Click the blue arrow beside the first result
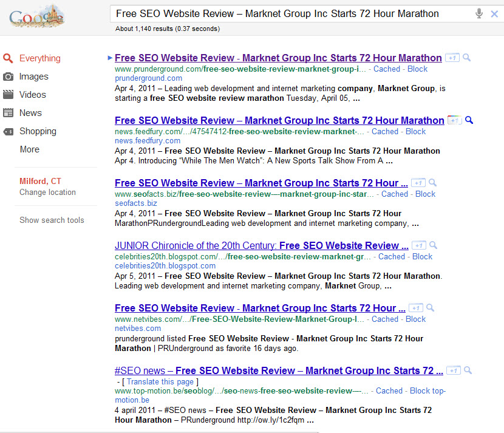The image size is (504, 433). point(110,58)
